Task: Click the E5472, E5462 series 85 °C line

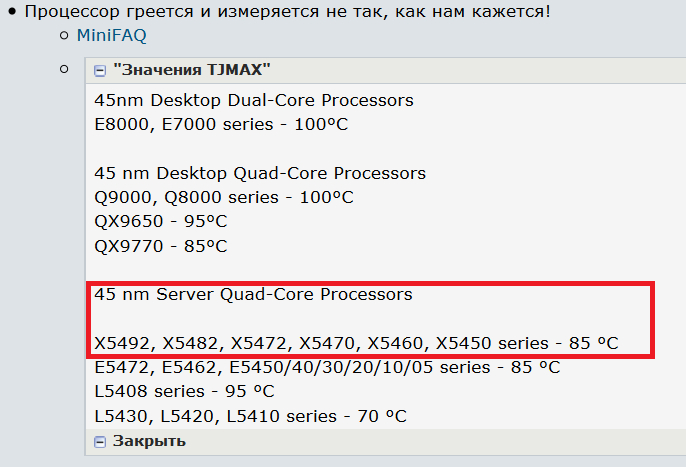Action: [327, 367]
